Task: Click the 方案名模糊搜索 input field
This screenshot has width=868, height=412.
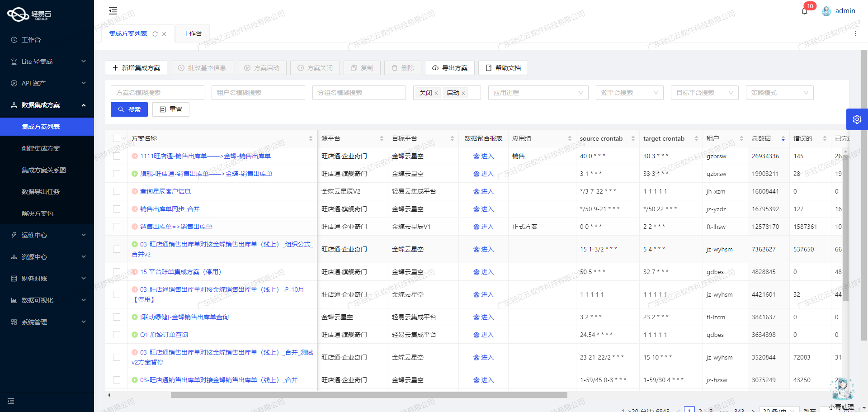Action: [157, 92]
